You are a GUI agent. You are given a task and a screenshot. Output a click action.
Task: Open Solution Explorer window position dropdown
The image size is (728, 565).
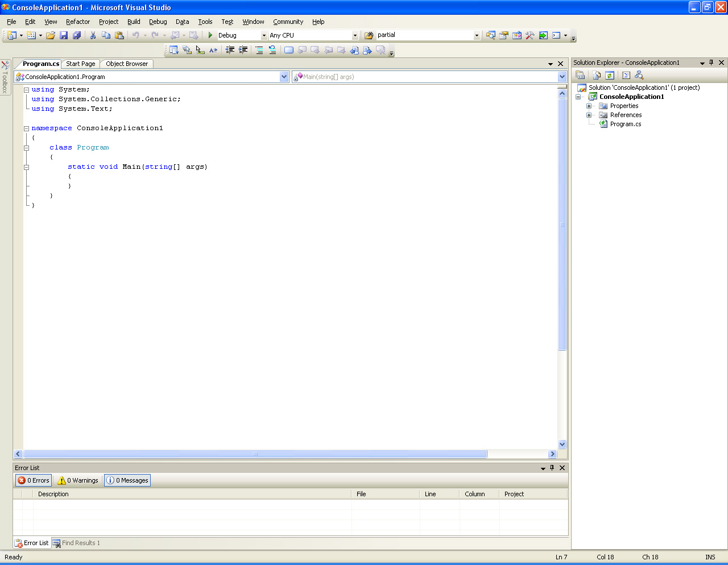pos(702,63)
